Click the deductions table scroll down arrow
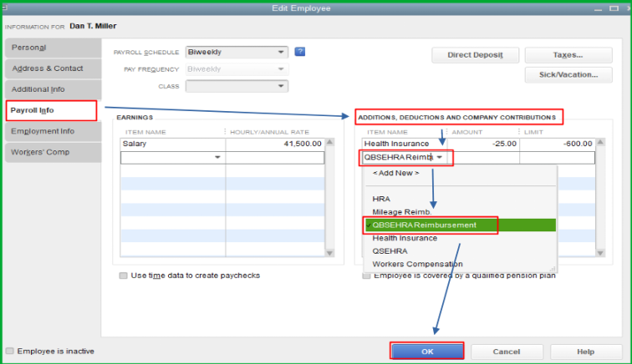 600,253
